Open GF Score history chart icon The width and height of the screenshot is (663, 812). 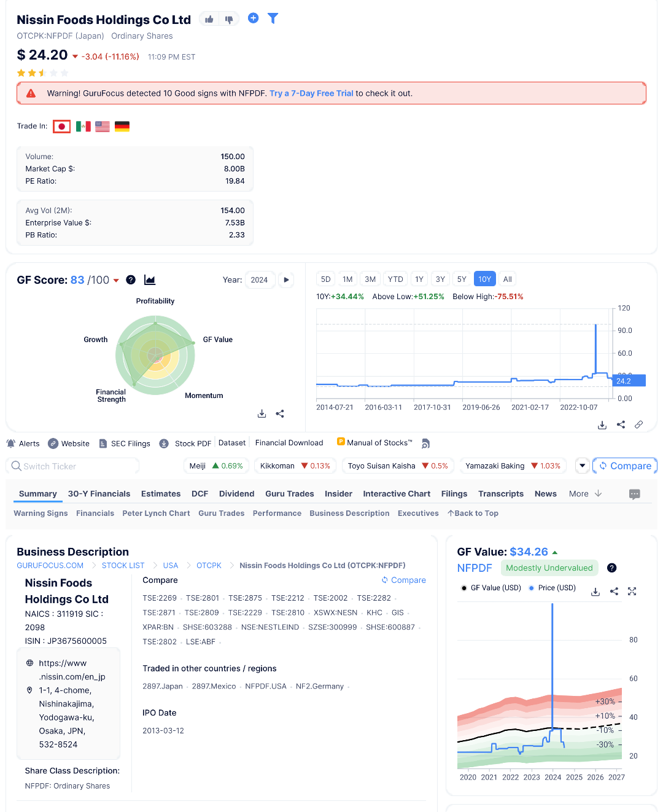pyautogui.click(x=150, y=280)
